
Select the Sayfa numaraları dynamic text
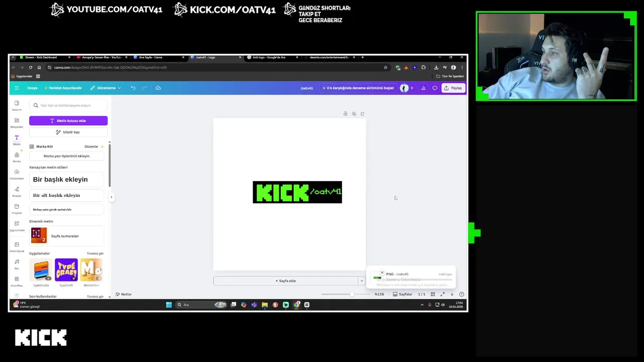pos(66,236)
